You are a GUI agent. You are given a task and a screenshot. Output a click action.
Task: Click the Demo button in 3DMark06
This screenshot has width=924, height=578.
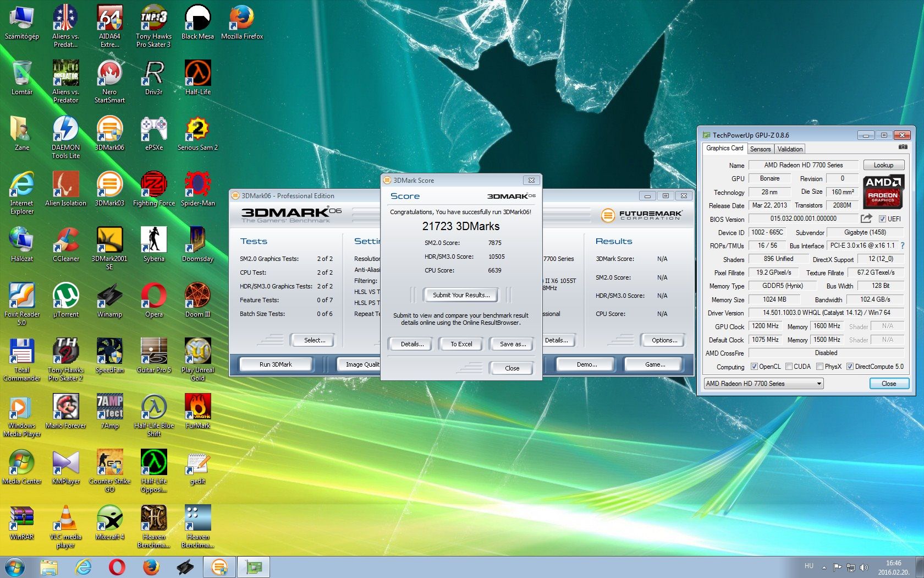587,364
